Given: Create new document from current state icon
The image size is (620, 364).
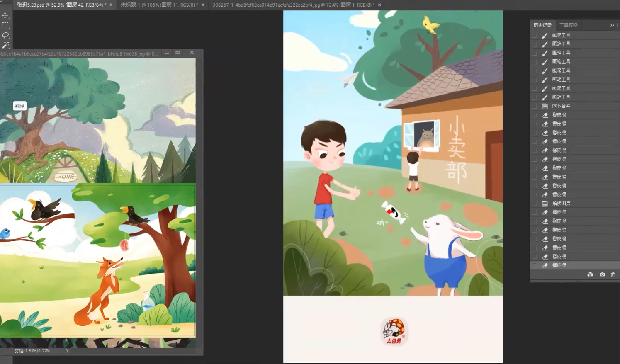Looking at the screenshot, I should coord(590,274).
